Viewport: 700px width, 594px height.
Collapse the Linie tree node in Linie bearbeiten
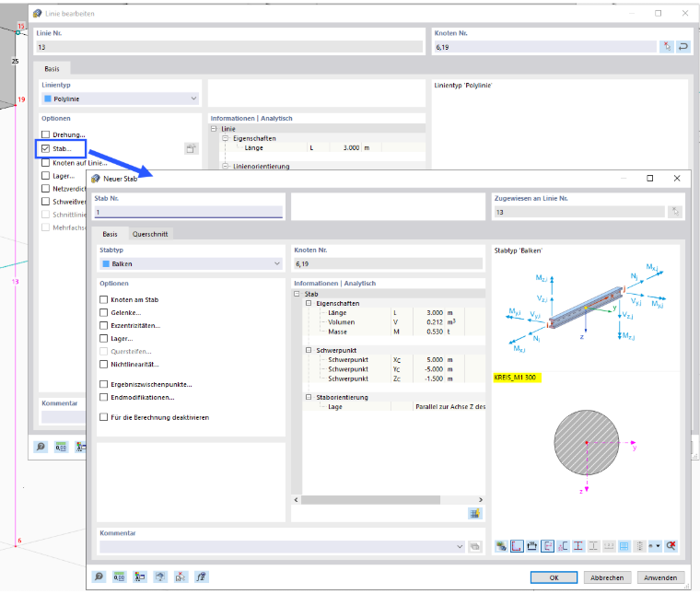[214, 129]
